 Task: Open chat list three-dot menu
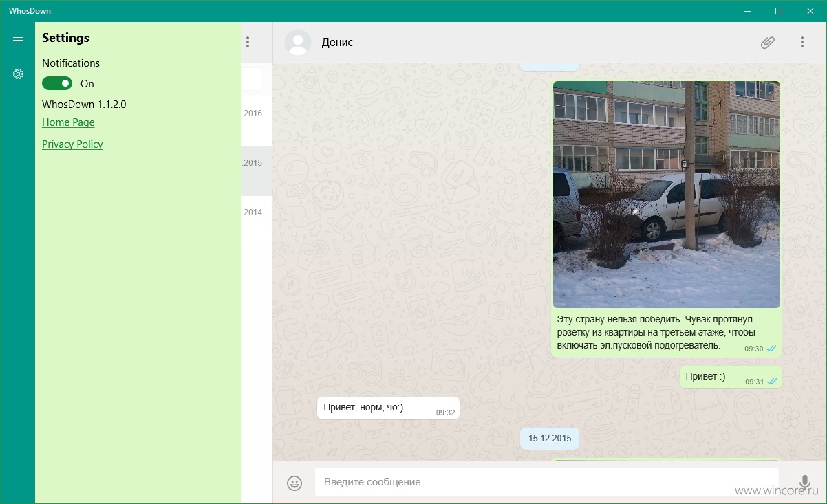(248, 42)
